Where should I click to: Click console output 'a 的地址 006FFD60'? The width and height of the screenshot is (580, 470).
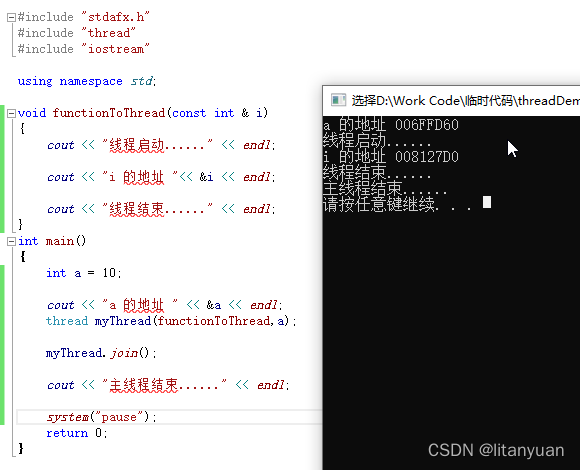(x=391, y=125)
